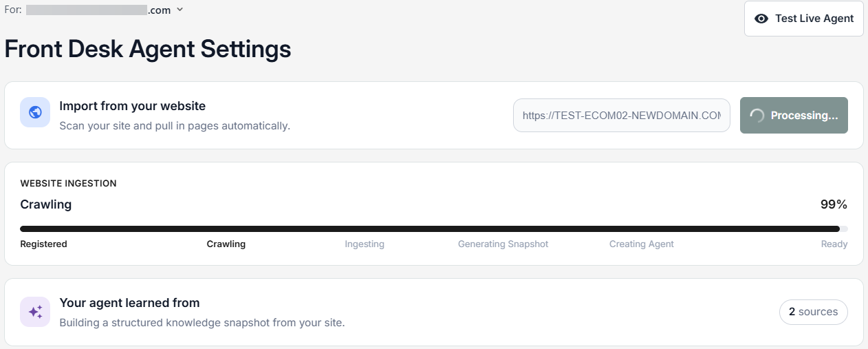Image resolution: width=868 pixels, height=349 pixels.
Task: Select the Ready stage label
Action: coord(834,244)
